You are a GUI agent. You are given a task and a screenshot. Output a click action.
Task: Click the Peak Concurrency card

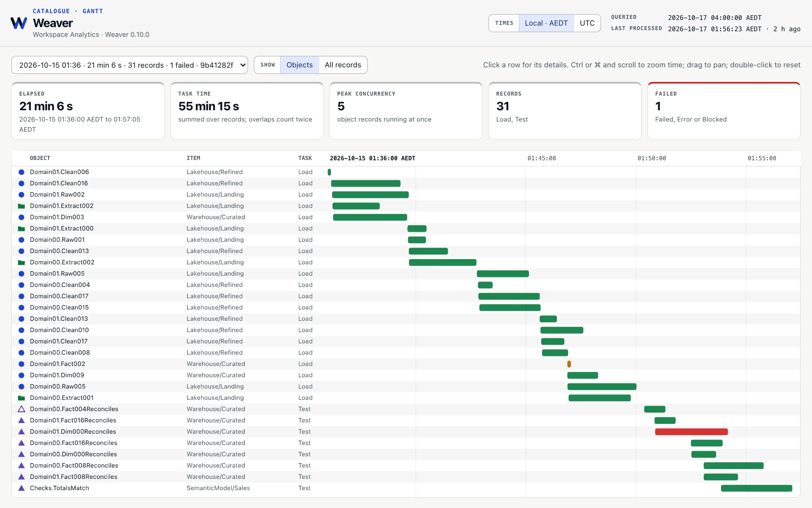point(406,111)
